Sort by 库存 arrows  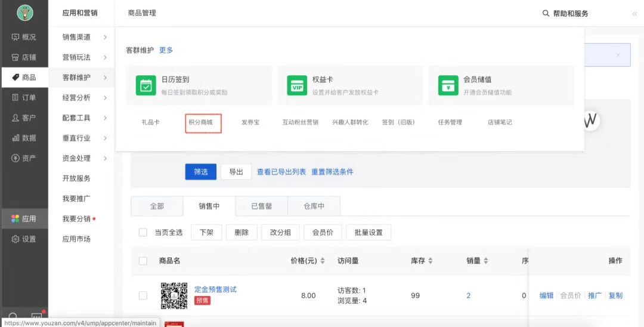(431, 260)
